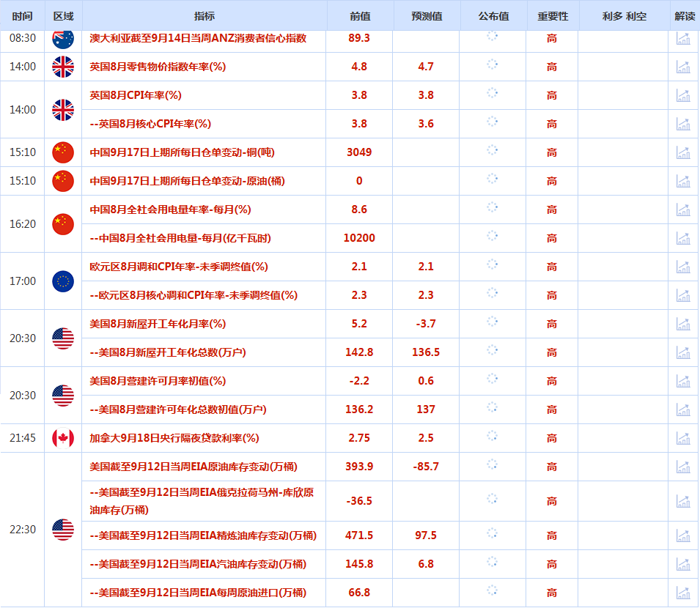Open chart icon for EIA原油库存变动 row
This screenshot has height=608, width=700.
point(683,467)
